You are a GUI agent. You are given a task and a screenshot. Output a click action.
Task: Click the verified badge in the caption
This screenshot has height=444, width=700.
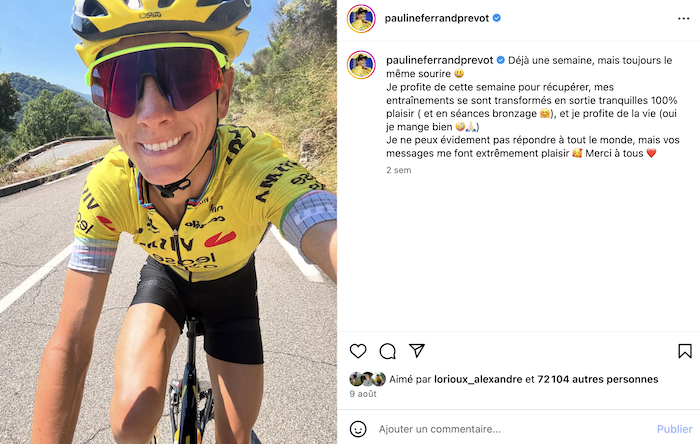point(500,60)
